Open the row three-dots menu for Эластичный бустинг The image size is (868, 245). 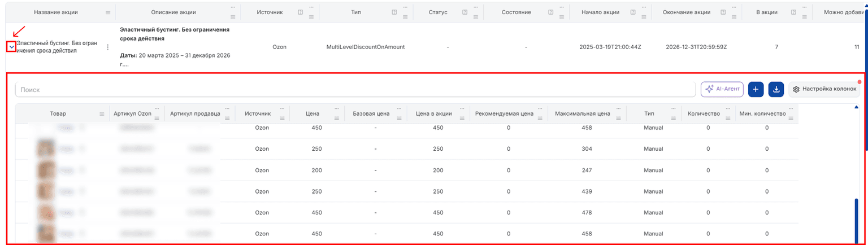pos(108,47)
